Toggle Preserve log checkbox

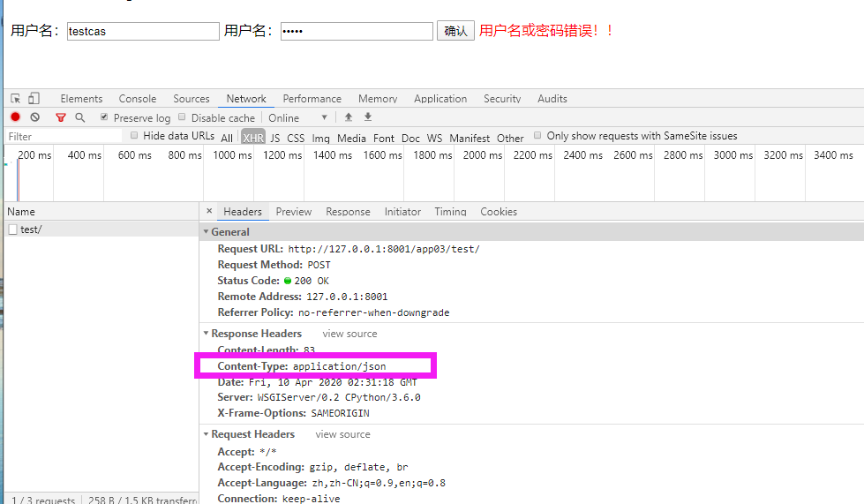[x=104, y=117]
